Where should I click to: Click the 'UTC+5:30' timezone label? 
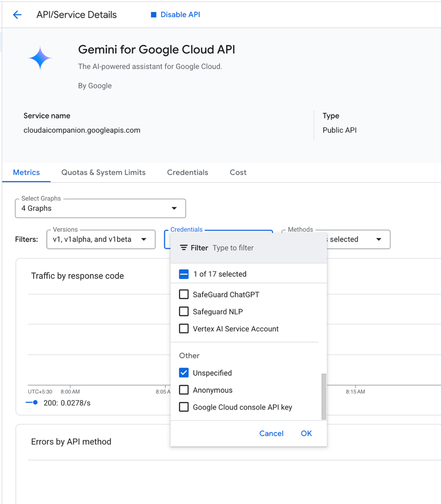tap(40, 392)
